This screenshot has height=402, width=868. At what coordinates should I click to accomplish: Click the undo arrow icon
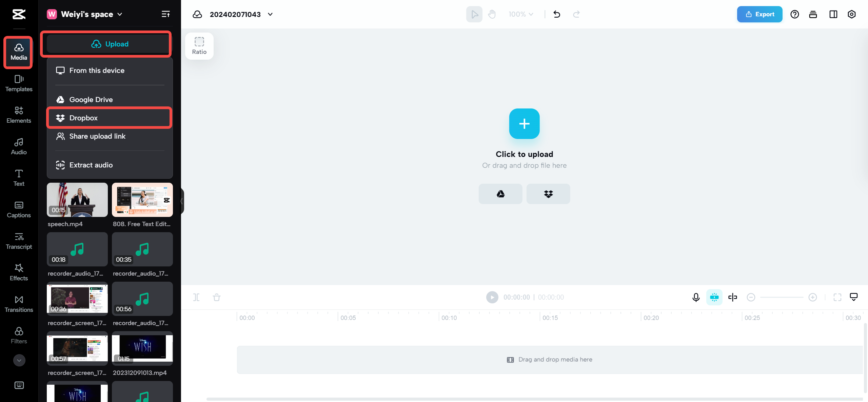tap(557, 14)
